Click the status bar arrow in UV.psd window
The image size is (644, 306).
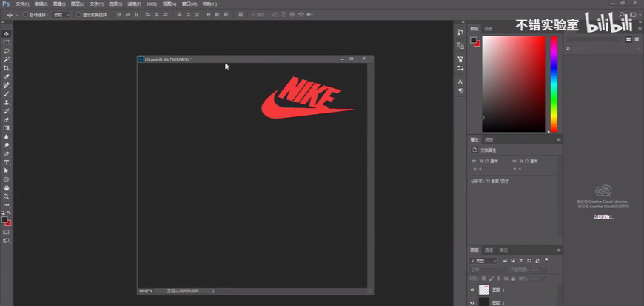click(x=212, y=290)
